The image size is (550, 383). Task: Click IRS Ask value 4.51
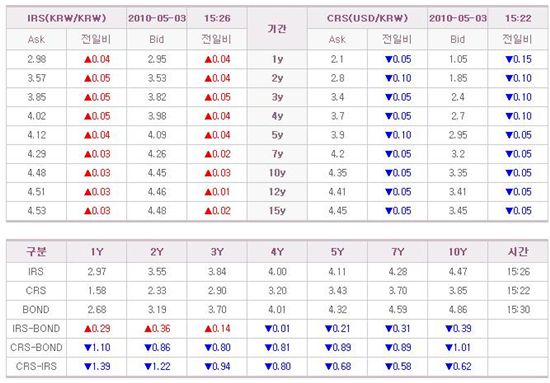[36, 192]
